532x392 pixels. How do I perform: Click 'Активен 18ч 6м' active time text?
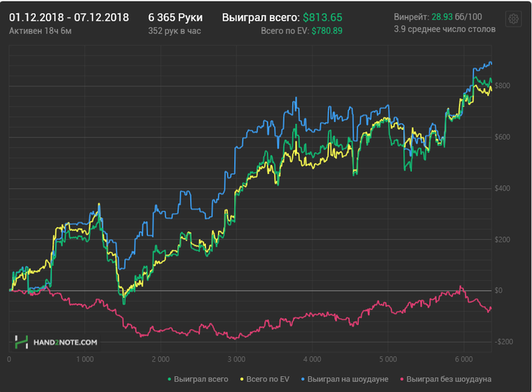pos(40,31)
